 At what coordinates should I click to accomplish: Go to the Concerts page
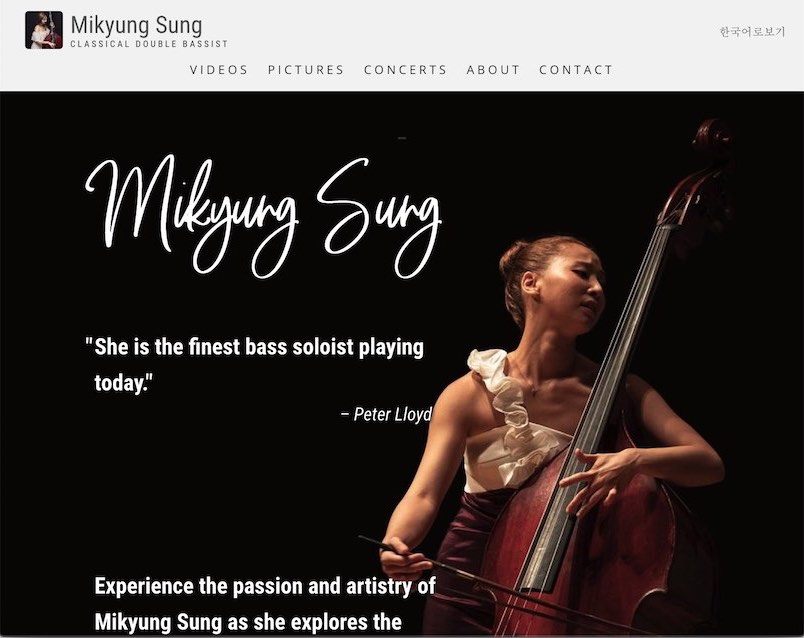pos(405,70)
